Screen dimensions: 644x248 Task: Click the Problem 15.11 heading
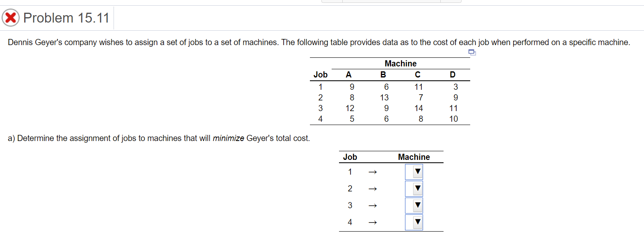pyautogui.click(x=66, y=18)
